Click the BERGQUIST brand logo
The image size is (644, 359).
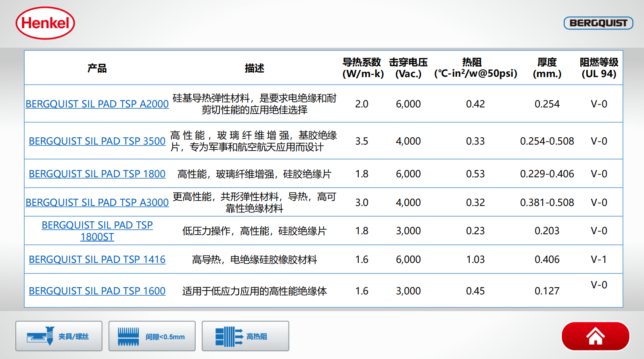(598, 23)
